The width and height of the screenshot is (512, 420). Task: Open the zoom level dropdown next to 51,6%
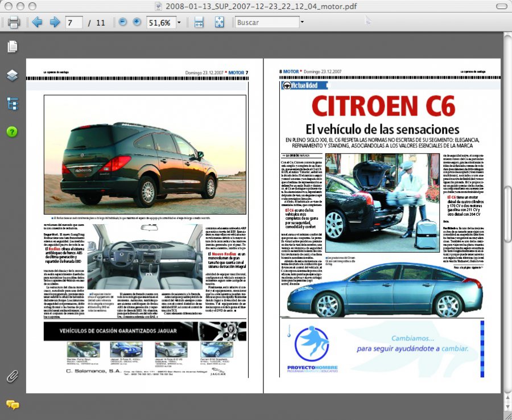pos(179,22)
